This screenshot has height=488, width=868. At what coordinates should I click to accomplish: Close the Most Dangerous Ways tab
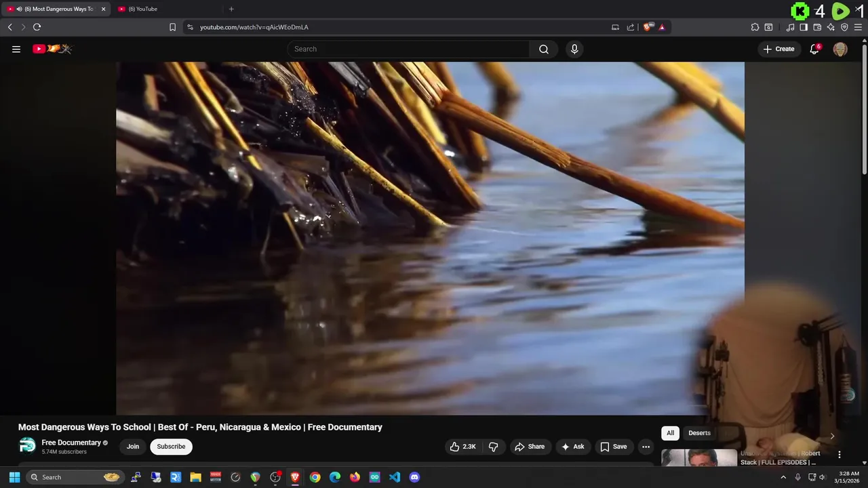click(104, 9)
